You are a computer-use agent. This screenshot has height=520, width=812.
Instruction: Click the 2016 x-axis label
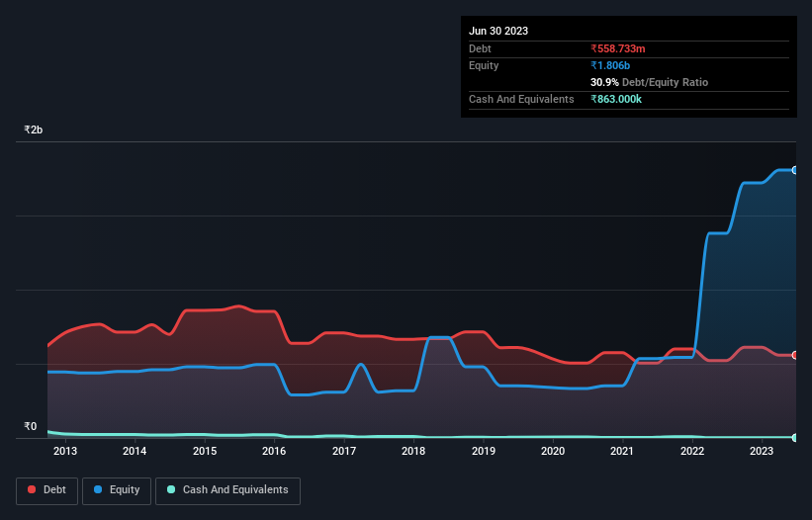click(x=274, y=451)
